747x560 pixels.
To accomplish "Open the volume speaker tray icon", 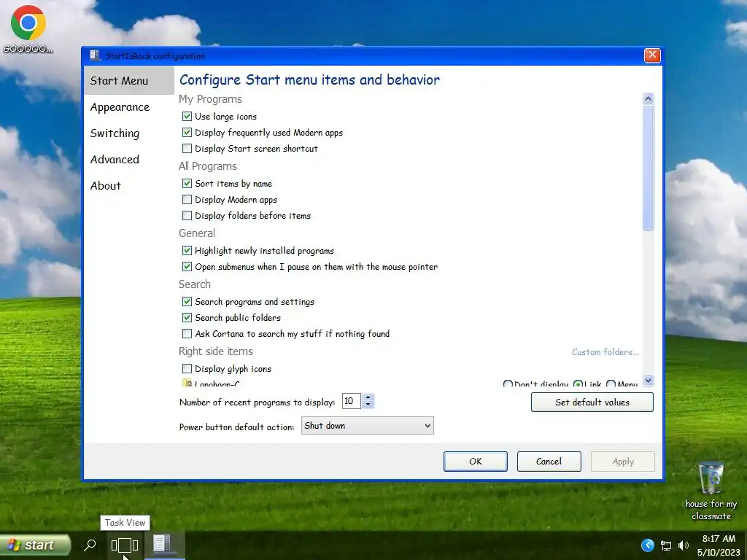I will 683,545.
